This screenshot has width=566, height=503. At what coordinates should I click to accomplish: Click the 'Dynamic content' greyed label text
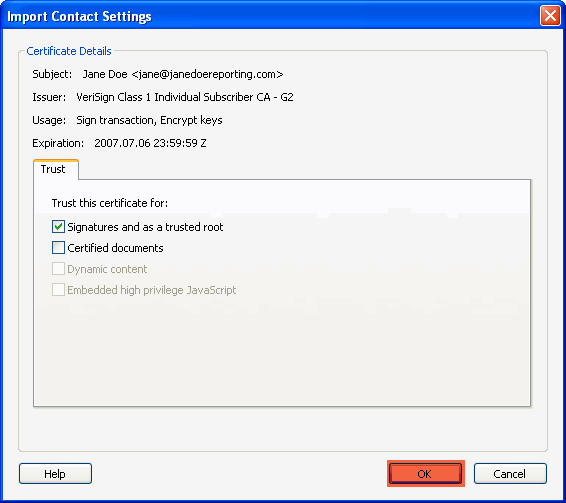click(x=107, y=269)
